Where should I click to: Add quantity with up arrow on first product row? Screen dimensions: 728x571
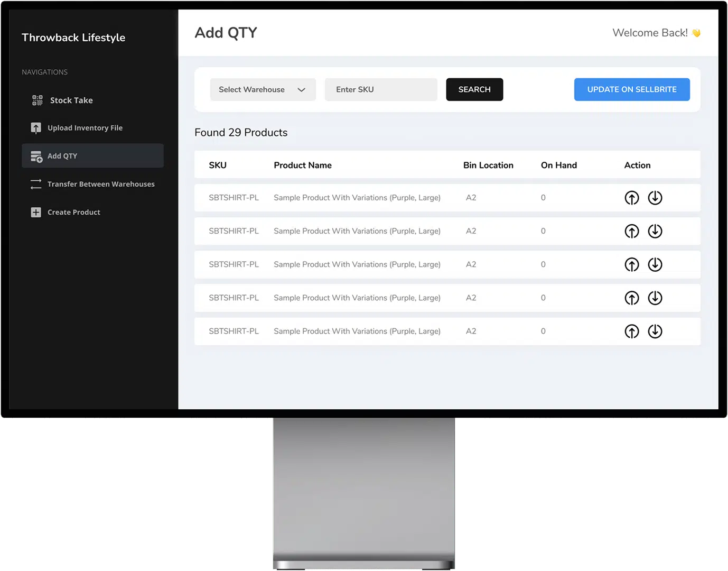pos(632,197)
